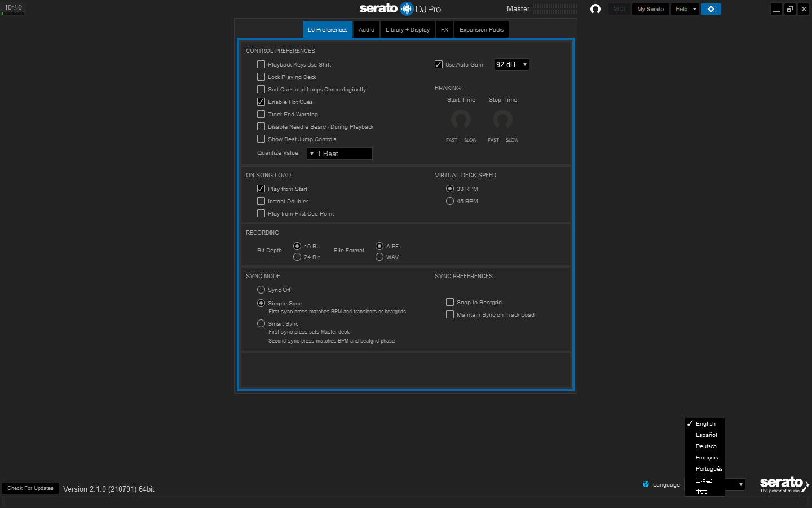Click the headphone icon in the top bar

595,9
